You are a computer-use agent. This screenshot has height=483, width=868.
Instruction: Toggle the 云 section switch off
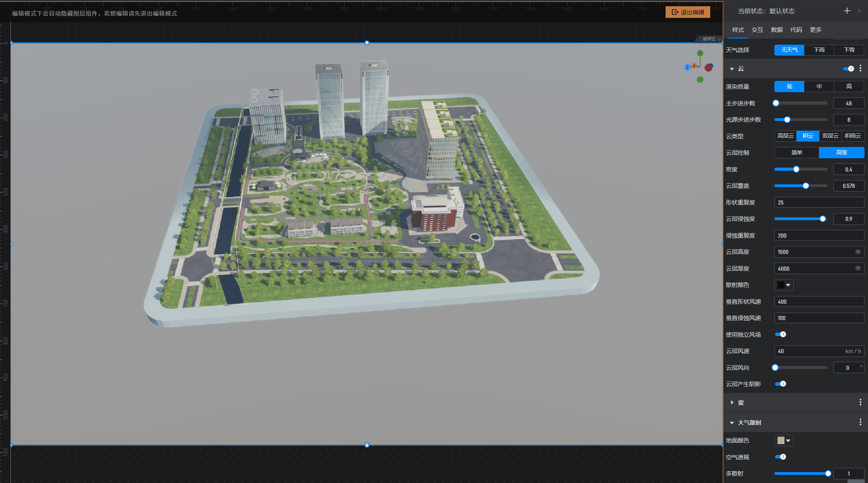coord(849,69)
